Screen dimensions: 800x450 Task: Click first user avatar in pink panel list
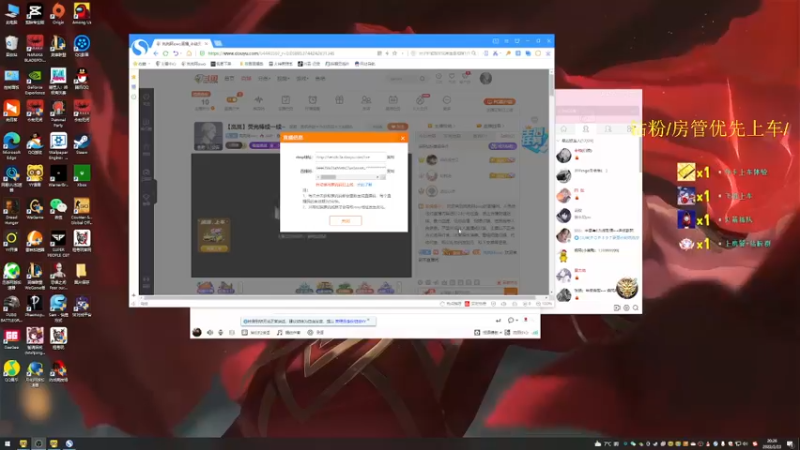pyautogui.click(x=563, y=156)
